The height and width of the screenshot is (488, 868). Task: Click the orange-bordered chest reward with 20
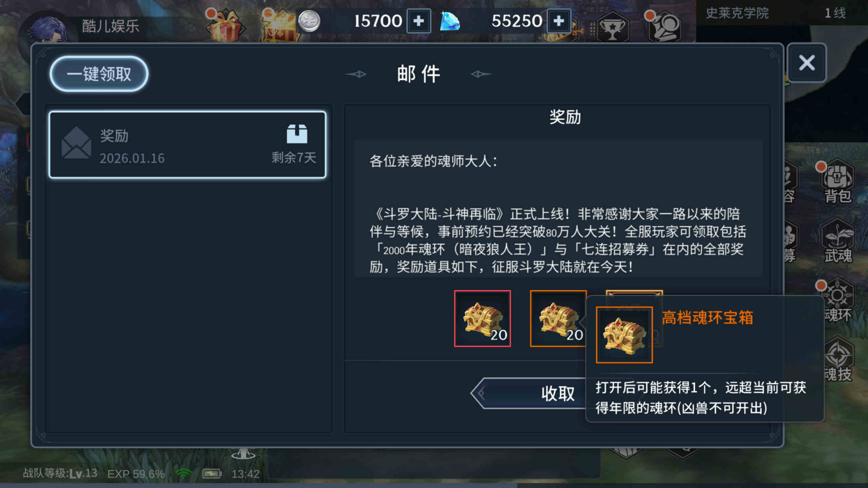558,319
